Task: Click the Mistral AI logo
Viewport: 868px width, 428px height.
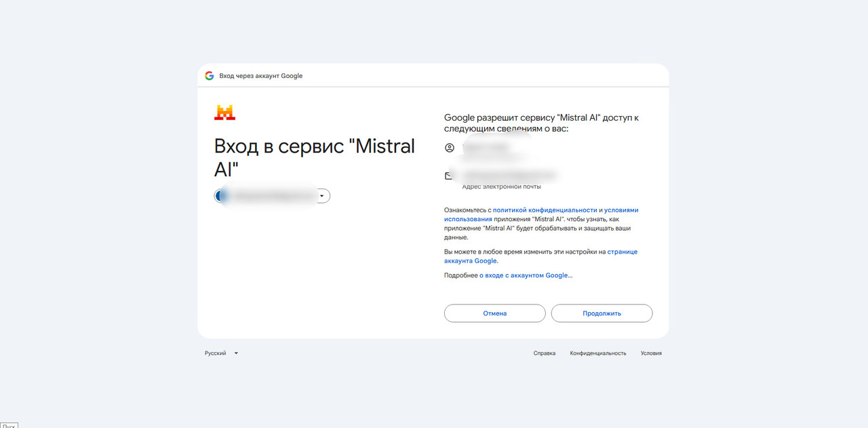Action: 224,113
